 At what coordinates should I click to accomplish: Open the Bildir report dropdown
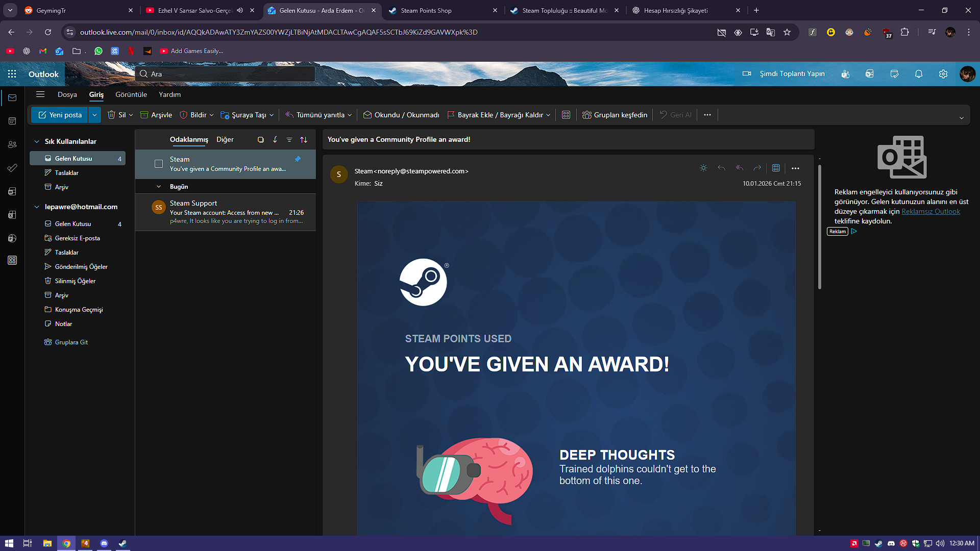coord(211,115)
